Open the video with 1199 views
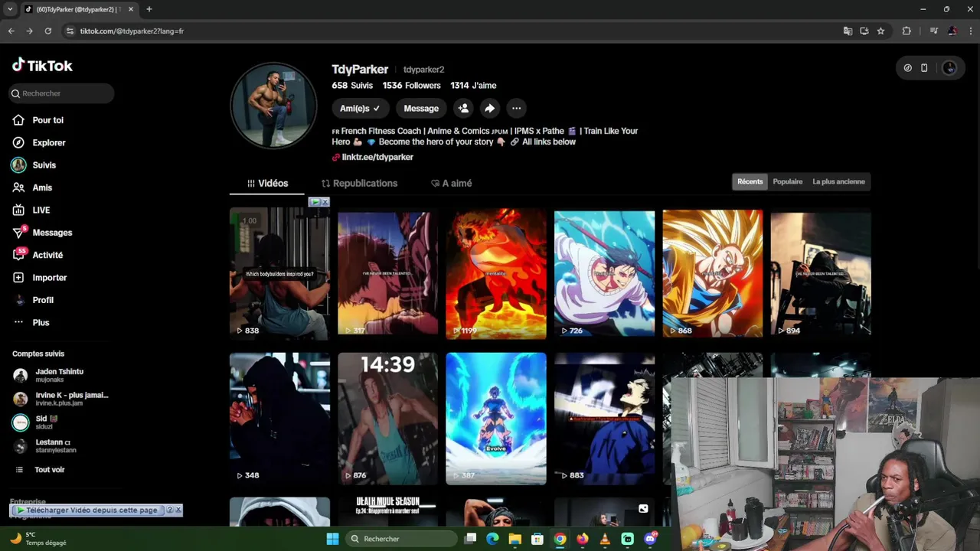980x551 pixels. tap(496, 274)
